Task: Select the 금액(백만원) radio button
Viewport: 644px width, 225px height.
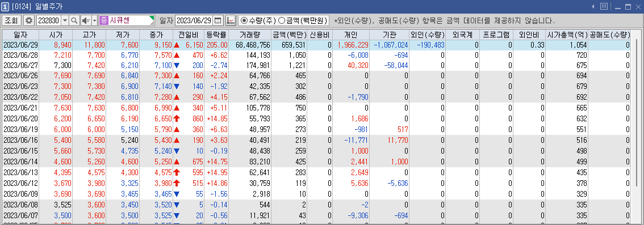Action: (282, 20)
